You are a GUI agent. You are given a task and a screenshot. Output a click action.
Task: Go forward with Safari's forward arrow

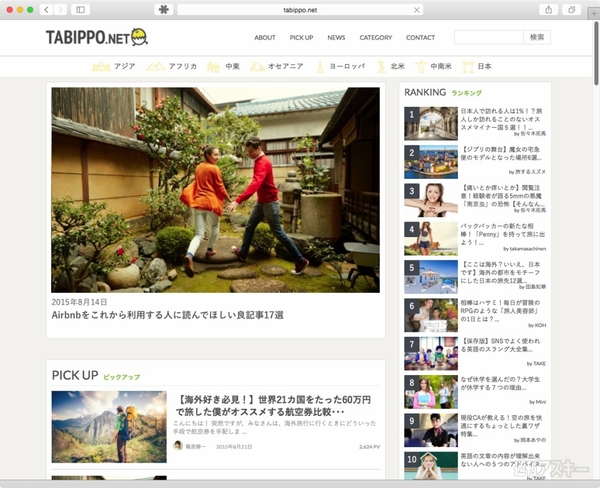pos(60,10)
